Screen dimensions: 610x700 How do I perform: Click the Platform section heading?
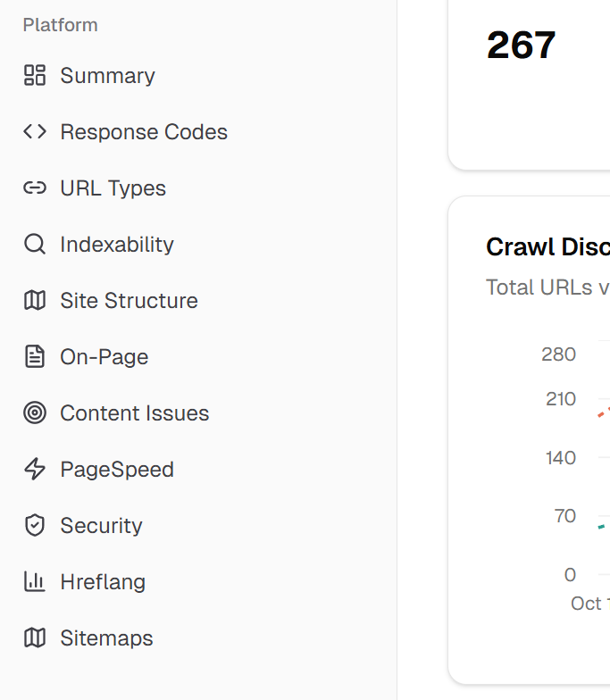[61, 25]
